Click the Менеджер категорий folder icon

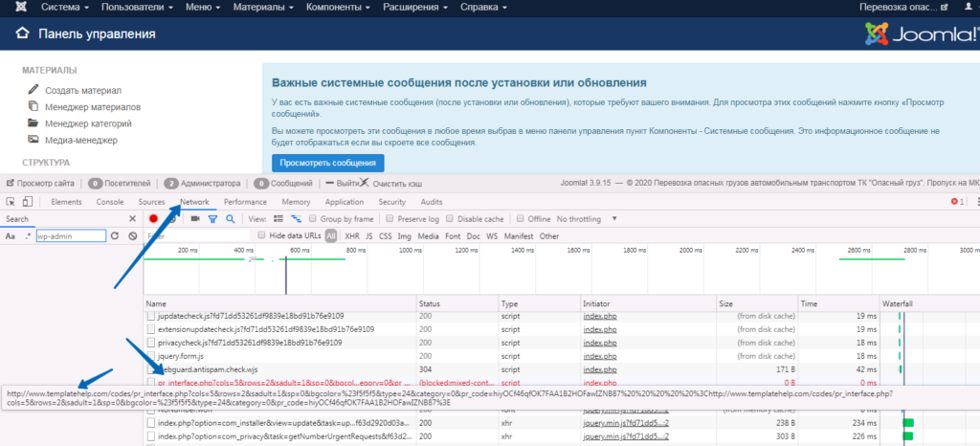(33, 123)
